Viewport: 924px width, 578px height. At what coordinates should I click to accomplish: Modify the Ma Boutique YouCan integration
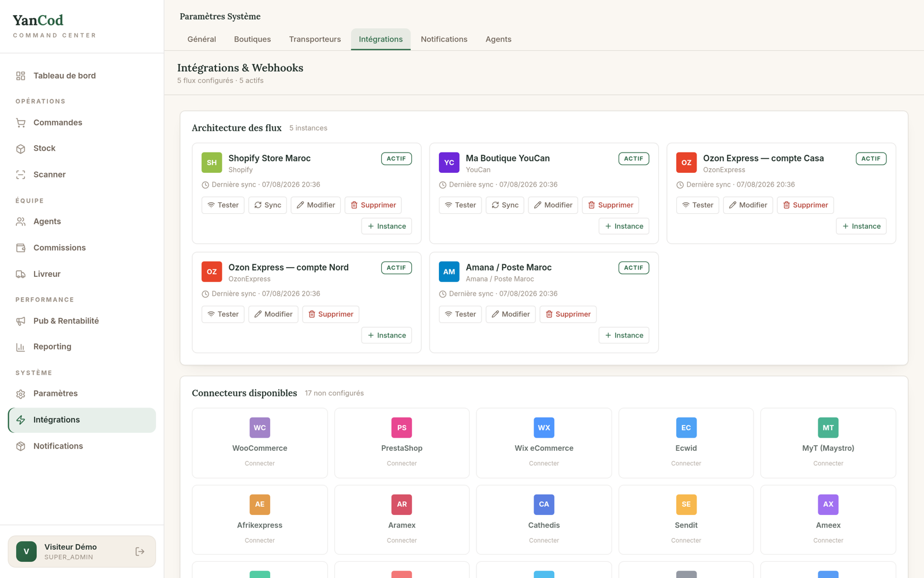(553, 205)
